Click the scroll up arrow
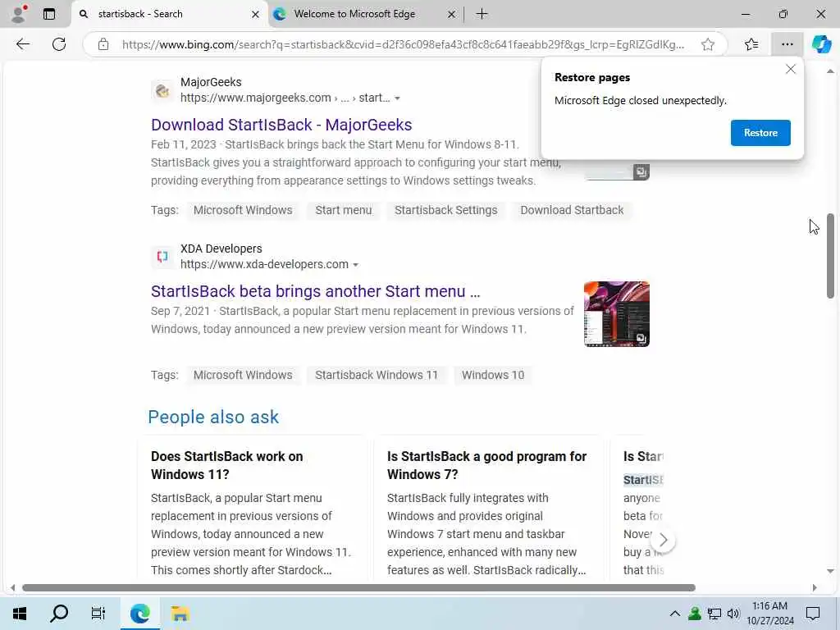Image resolution: width=840 pixels, height=630 pixels. coord(830,71)
